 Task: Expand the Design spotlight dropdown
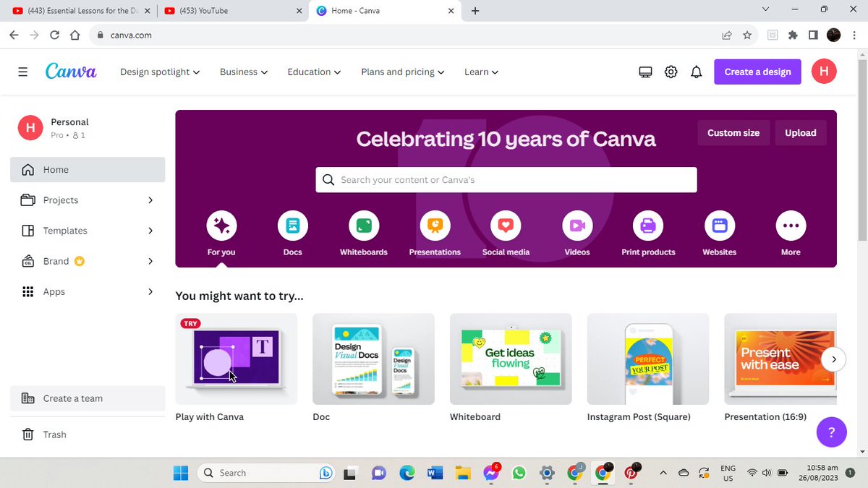click(x=160, y=72)
